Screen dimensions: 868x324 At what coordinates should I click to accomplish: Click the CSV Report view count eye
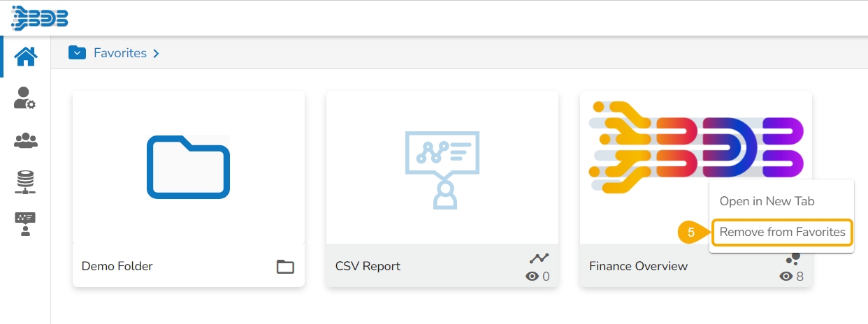[532, 277]
